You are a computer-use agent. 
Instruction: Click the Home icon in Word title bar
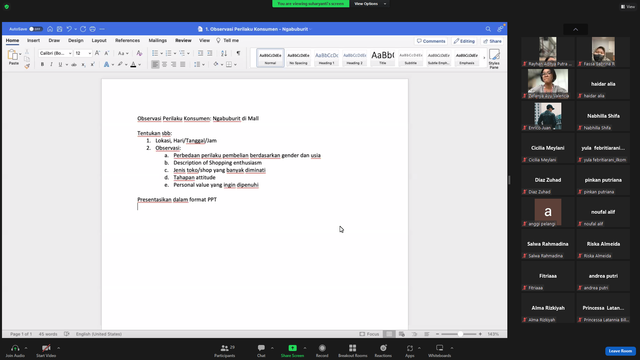click(x=50, y=29)
